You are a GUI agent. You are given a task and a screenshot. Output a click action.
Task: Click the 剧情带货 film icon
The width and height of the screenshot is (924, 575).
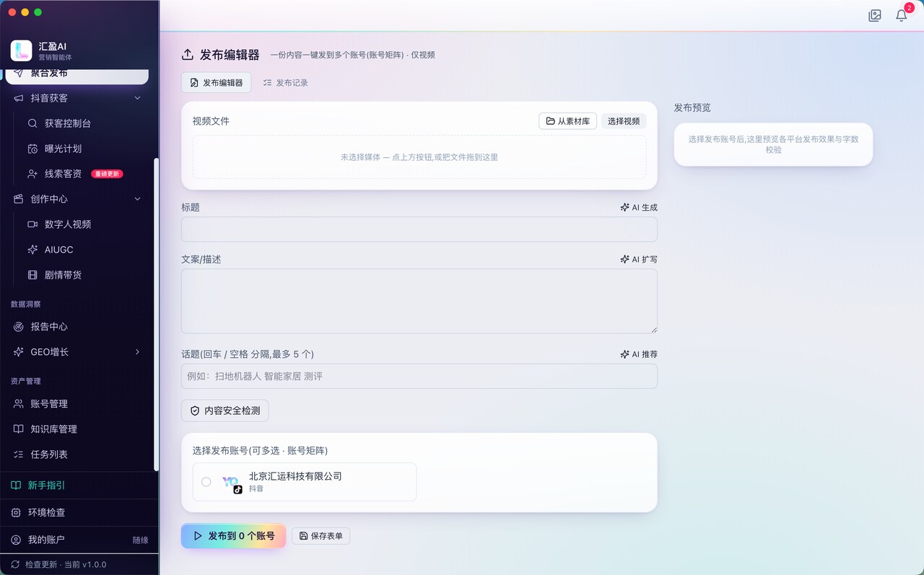point(32,275)
